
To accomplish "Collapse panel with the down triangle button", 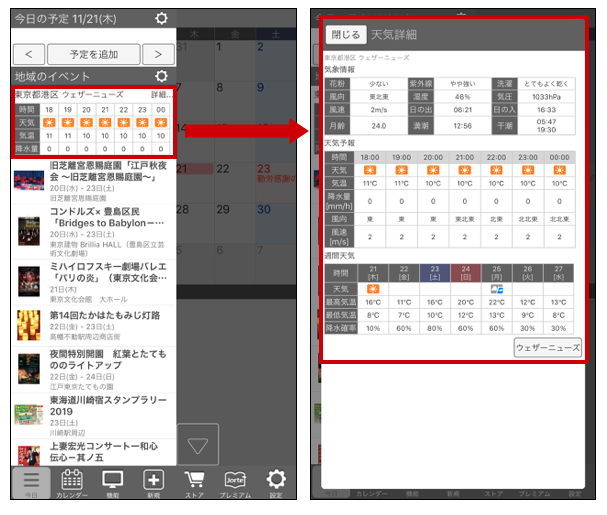I will click(198, 444).
